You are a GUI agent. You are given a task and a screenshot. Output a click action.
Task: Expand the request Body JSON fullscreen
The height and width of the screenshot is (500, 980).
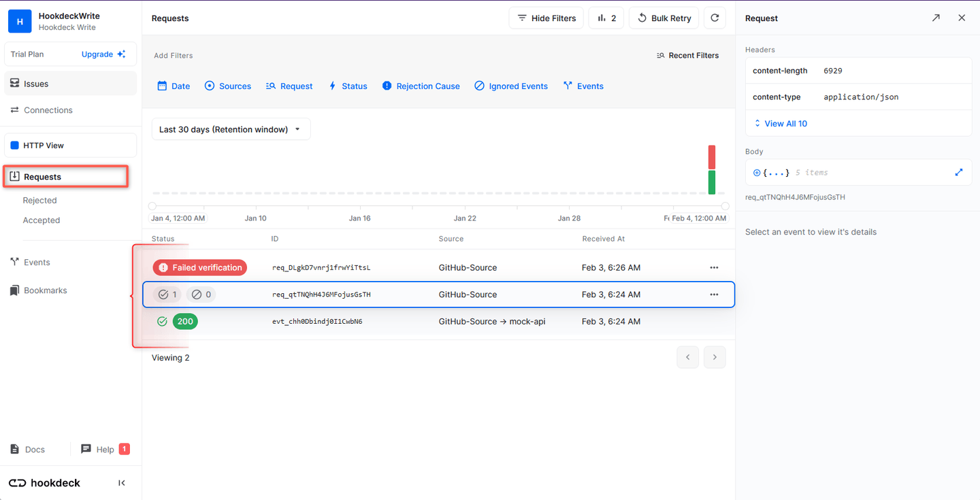coord(958,172)
